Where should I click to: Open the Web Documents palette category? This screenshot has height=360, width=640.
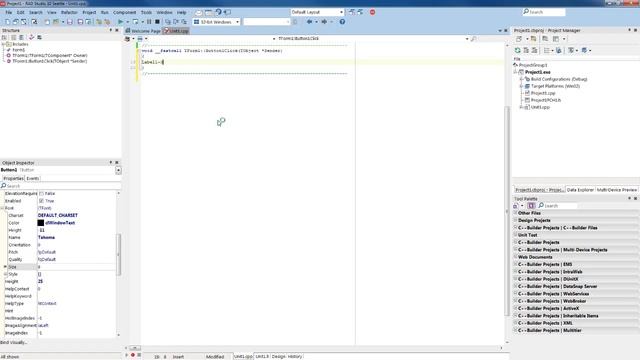tap(576, 257)
